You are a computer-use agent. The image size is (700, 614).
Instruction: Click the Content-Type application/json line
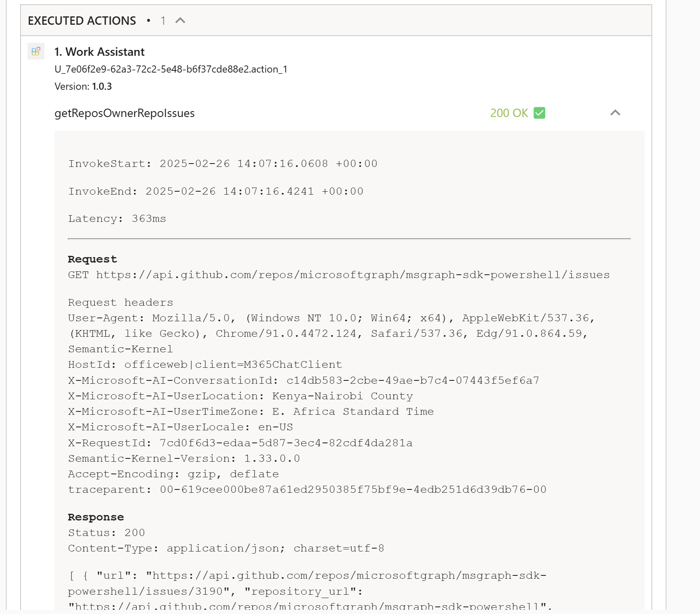226,548
